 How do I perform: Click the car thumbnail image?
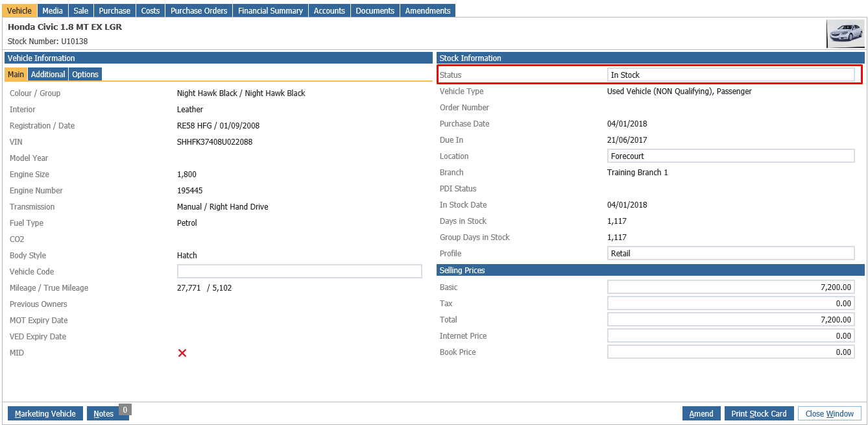click(x=845, y=34)
